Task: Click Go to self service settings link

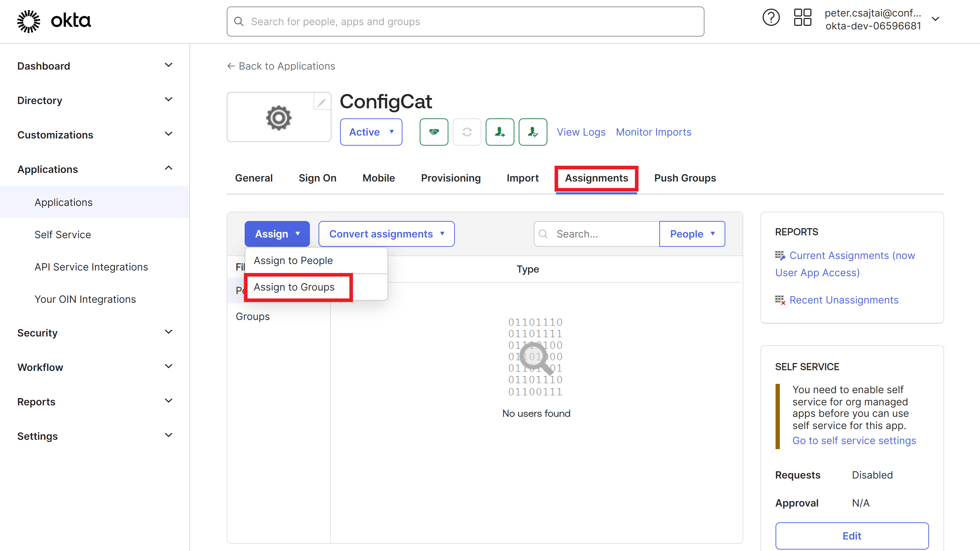Action: click(854, 440)
